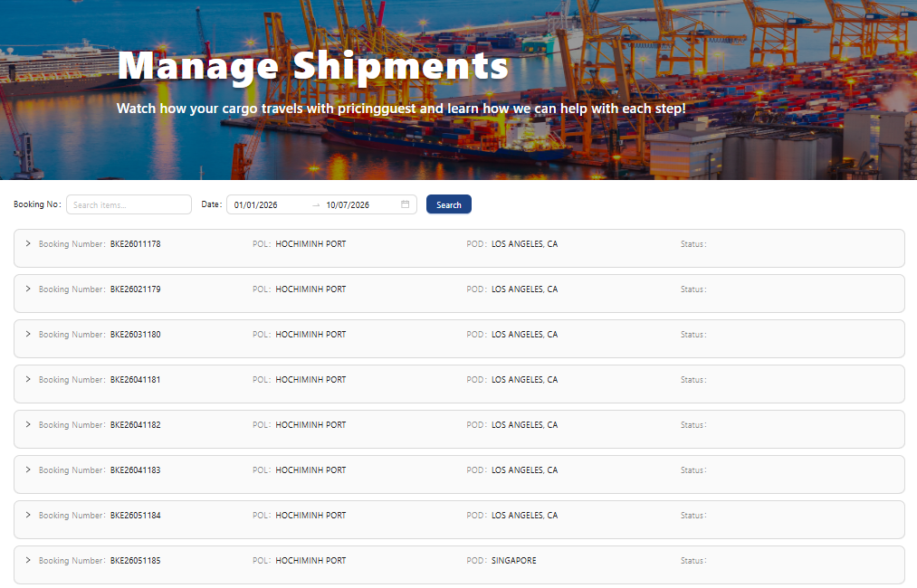Expand booking BKE26041182 row chevron

click(28, 424)
